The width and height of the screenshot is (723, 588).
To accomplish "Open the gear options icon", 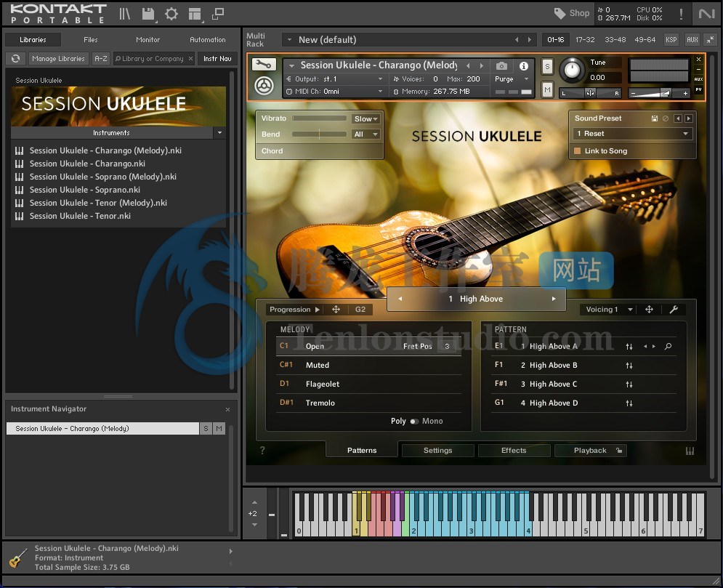I will pyautogui.click(x=171, y=14).
